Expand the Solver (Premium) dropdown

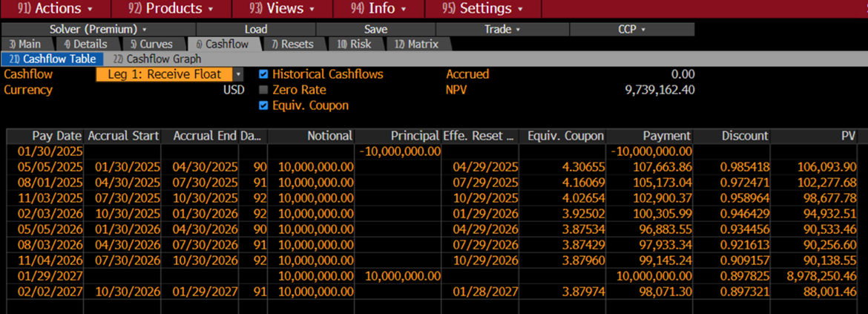tap(98, 29)
